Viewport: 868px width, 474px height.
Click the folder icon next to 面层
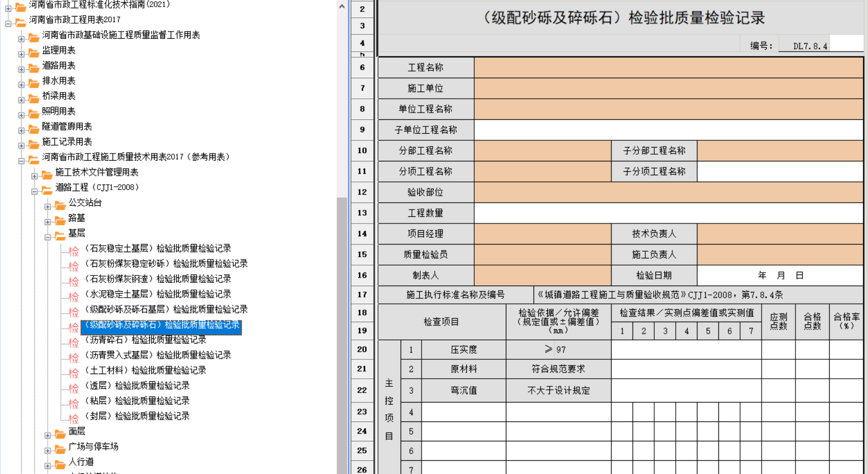click(x=60, y=434)
